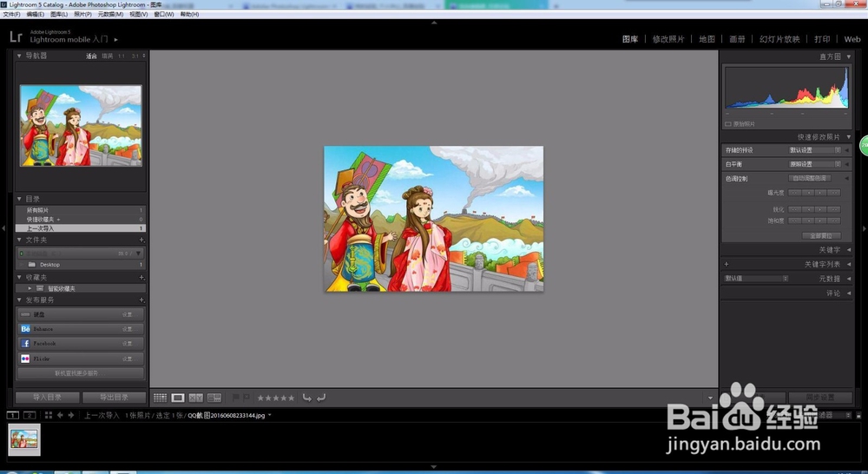Set flag as rejected icon
The image size is (868, 474).
click(x=246, y=398)
